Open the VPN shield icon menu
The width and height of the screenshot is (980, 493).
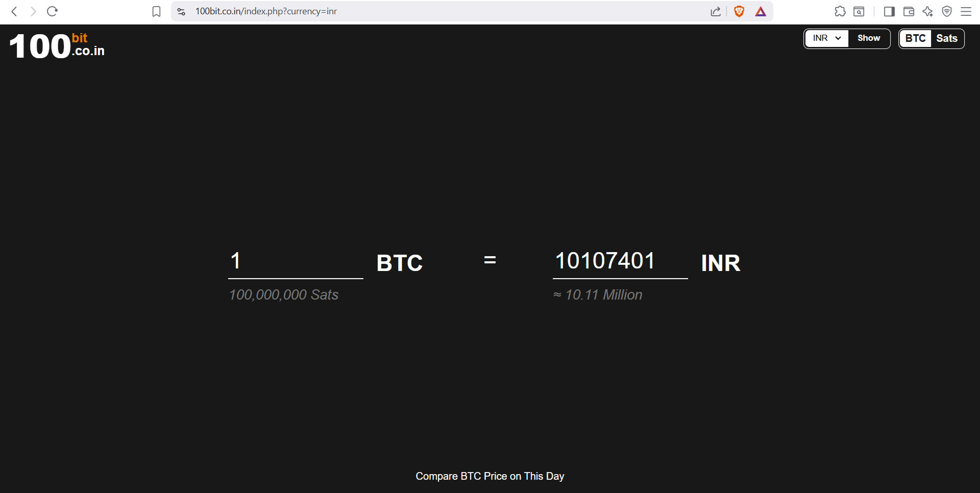[947, 11]
